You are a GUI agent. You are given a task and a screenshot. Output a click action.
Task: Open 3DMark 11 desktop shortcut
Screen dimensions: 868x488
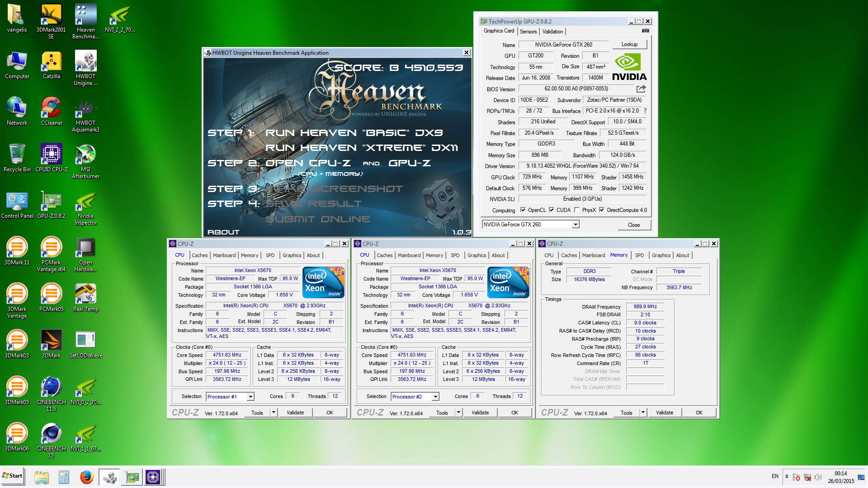[17, 251]
